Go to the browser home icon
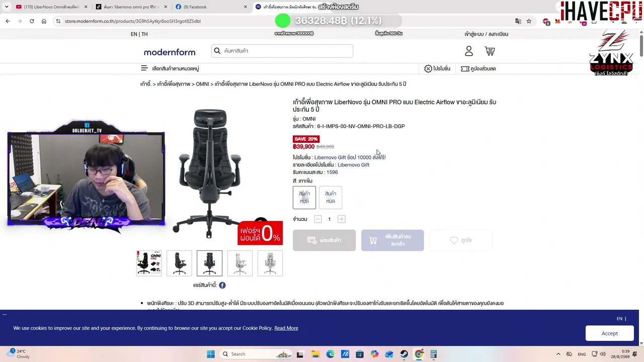The width and height of the screenshot is (644, 362). coord(44,21)
